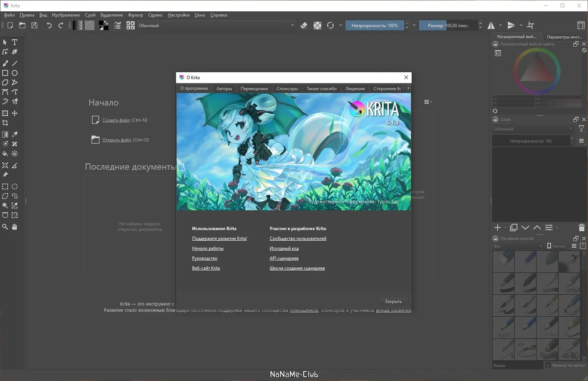Click the Undo arrow in toolbar
The width and height of the screenshot is (588, 381).
pos(49,25)
